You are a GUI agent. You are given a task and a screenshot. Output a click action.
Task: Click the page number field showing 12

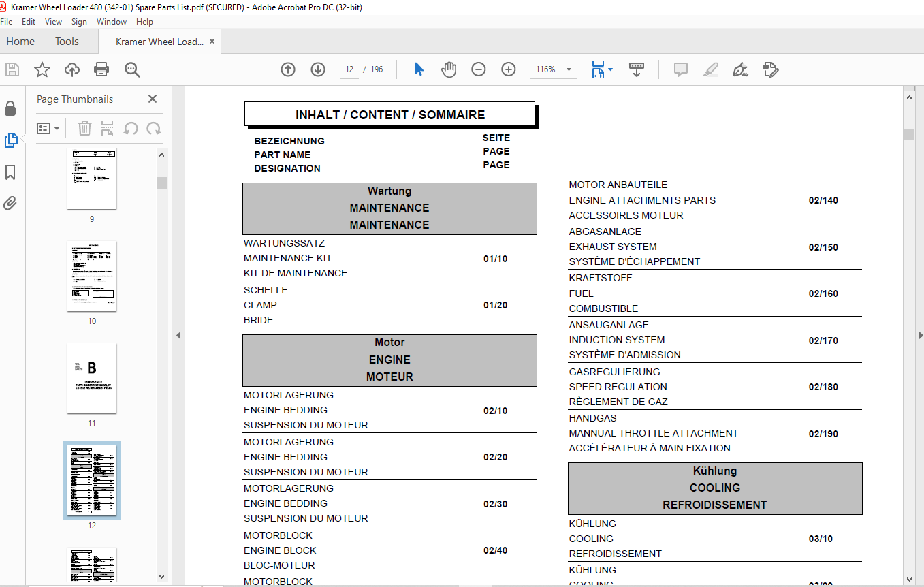[x=349, y=69]
